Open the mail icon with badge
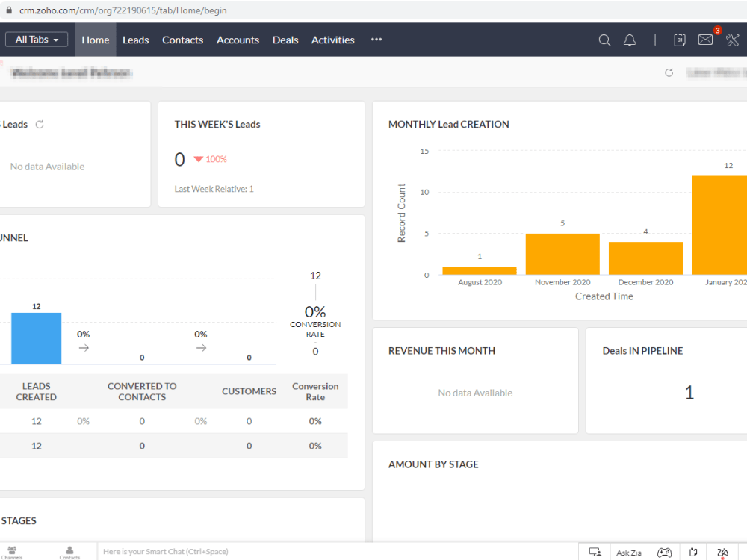The height and width of the screenshot is (560, 747). 706,40
